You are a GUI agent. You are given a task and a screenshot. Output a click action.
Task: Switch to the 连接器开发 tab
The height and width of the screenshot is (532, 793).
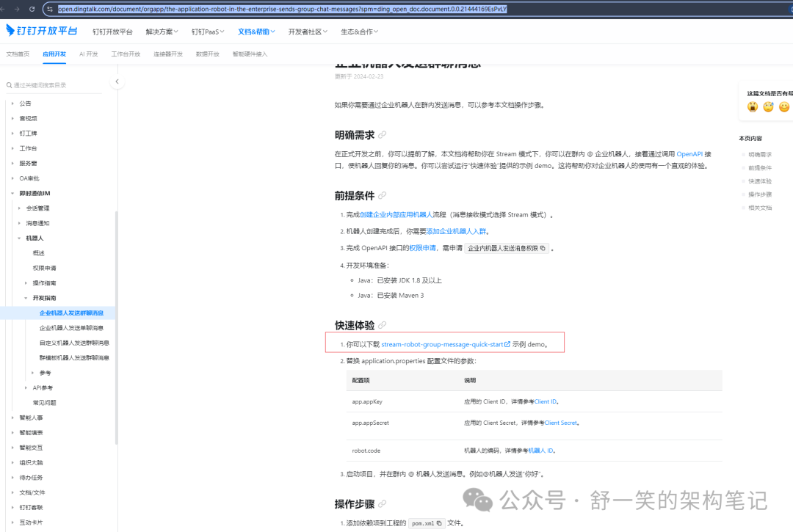168,54
